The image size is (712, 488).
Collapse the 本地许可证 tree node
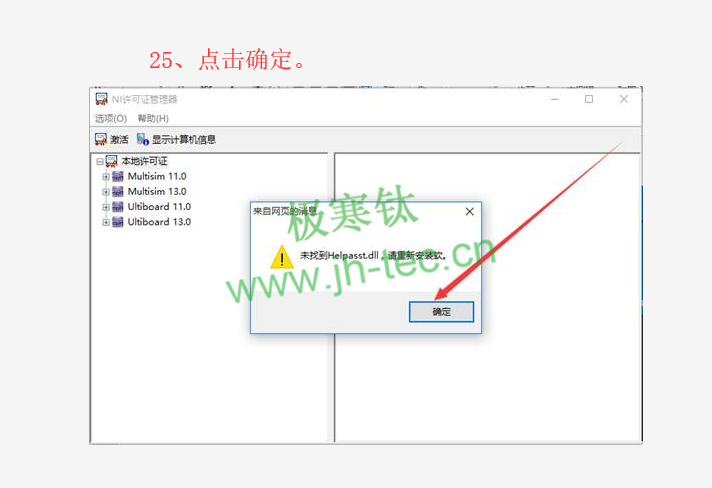click(99, 162)
